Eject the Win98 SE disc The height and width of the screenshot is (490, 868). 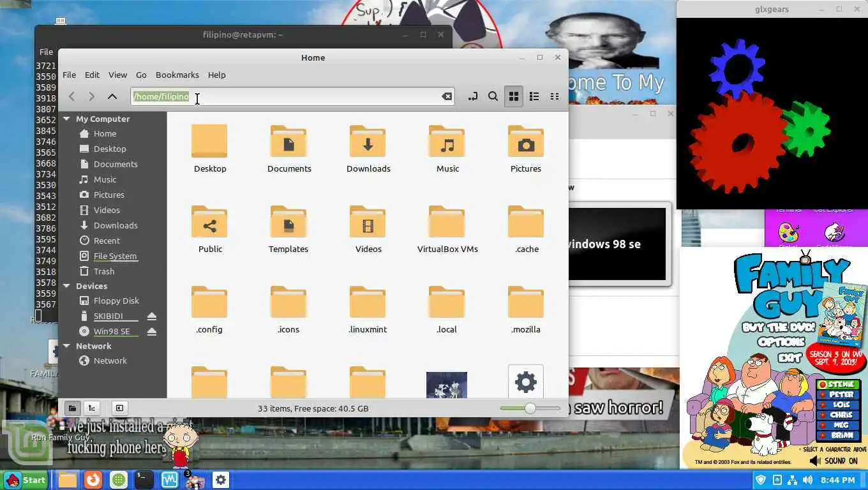[152, 332]
